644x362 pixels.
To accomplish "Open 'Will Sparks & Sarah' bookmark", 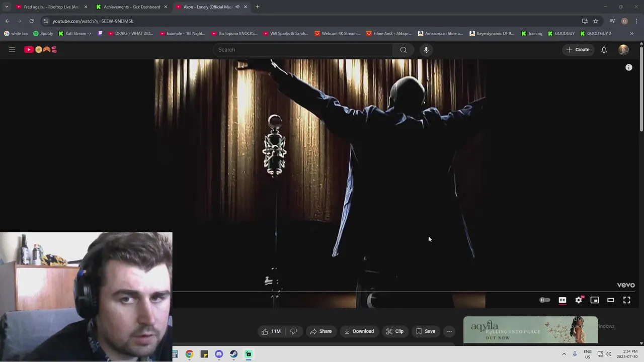I will click(x=286, y=34).
